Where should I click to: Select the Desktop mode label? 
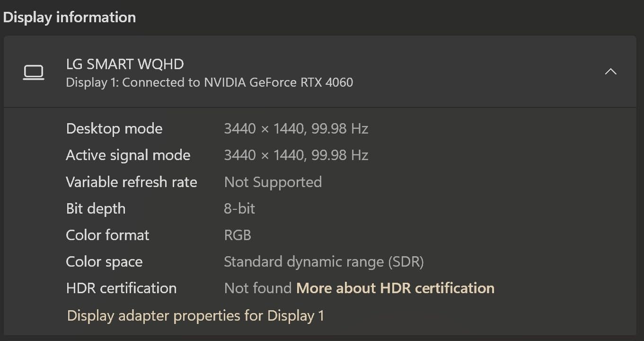(114, 129)
